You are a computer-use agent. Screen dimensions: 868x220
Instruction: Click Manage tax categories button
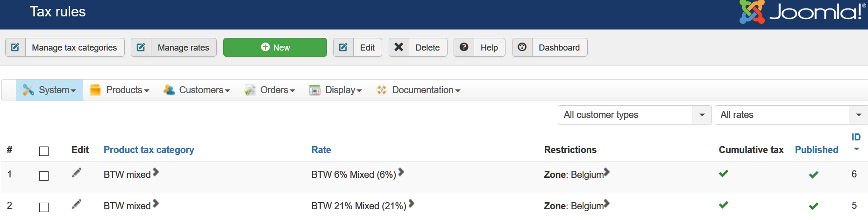pyautogui.click(x=65, y=47)
